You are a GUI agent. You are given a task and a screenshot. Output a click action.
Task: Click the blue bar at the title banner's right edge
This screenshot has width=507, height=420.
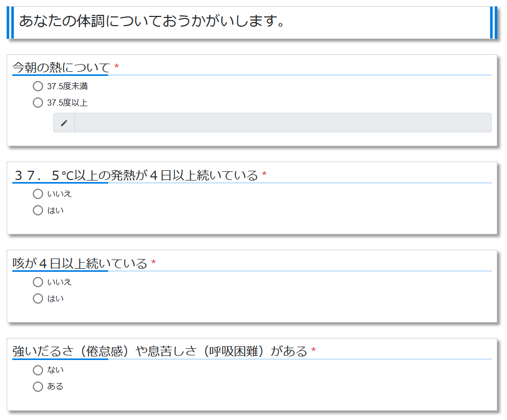click(x=494, y=23)
